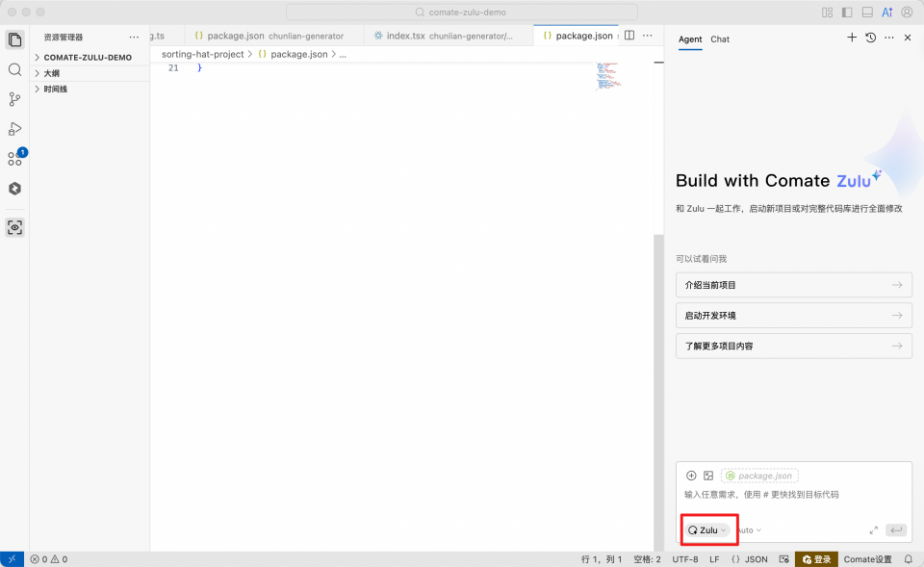924x567 pixels.
Task: Open the Comate hexagon sidebar icon
Action: click(x=14, y=189)
